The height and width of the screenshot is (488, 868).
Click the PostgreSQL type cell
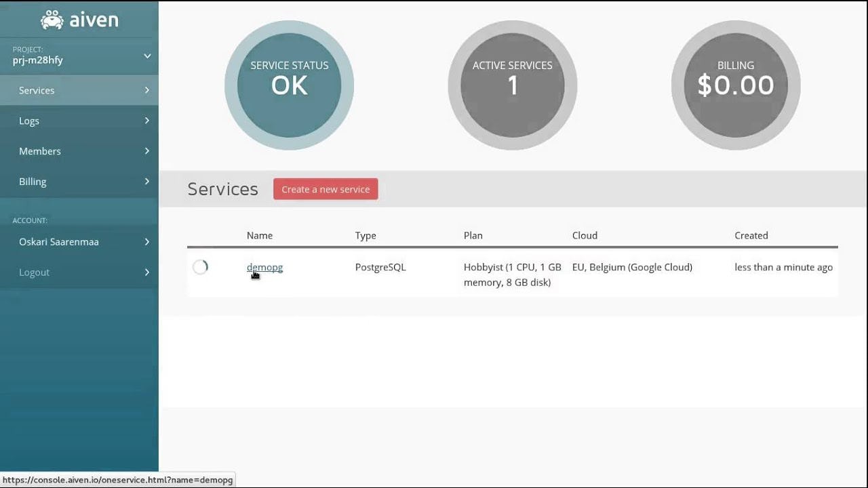coord(380,267)
